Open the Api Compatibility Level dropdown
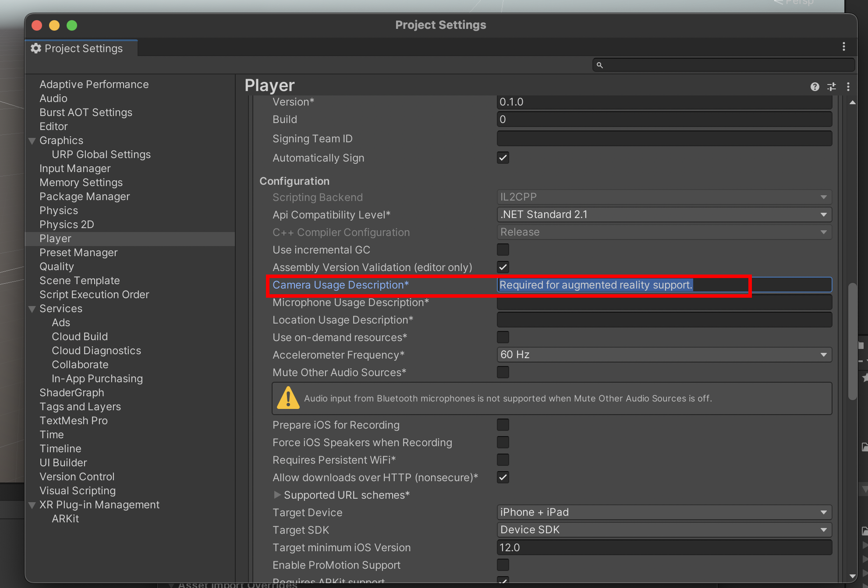The width and height of the screenshot is (868, 588). point(664,215)
